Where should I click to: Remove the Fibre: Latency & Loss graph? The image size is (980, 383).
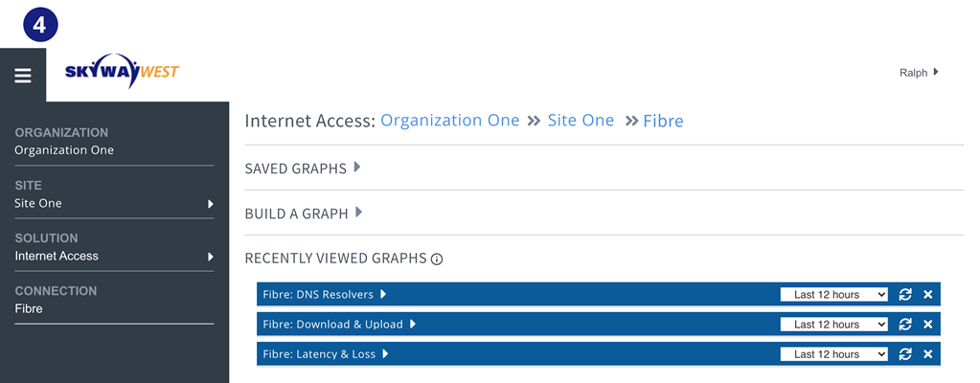pos(927,354)
